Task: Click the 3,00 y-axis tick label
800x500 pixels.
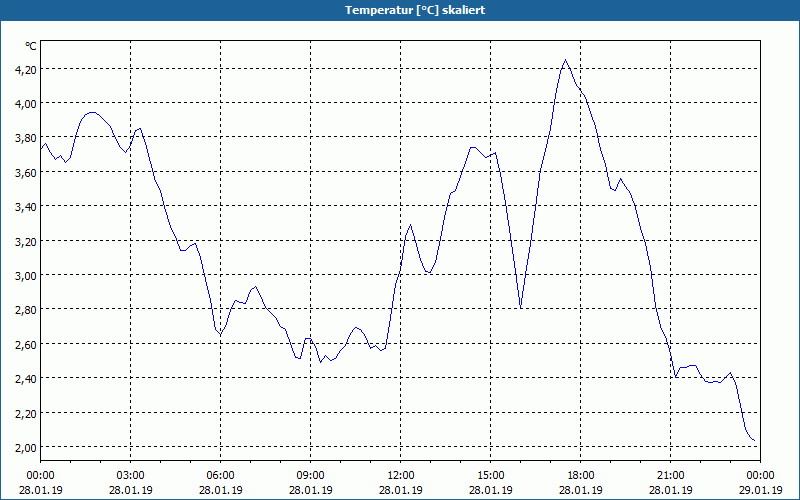Action: [x=26, y=276]
